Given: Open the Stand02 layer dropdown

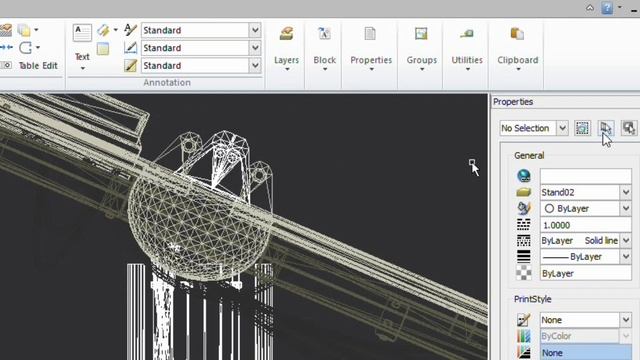Looking at the screenshot, I should click(x=626, y=192).
